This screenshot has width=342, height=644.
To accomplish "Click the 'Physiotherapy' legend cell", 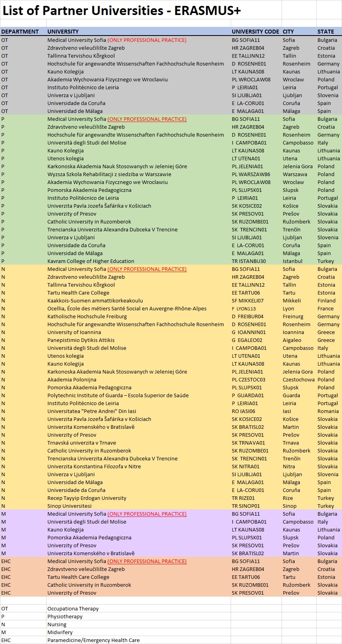I will [65, 616].
